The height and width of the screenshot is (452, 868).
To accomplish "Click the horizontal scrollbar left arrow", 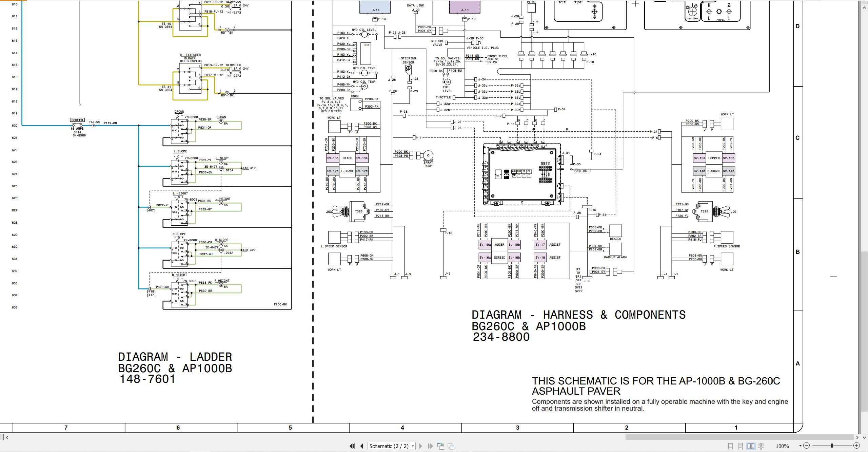I will click(7, 437).
